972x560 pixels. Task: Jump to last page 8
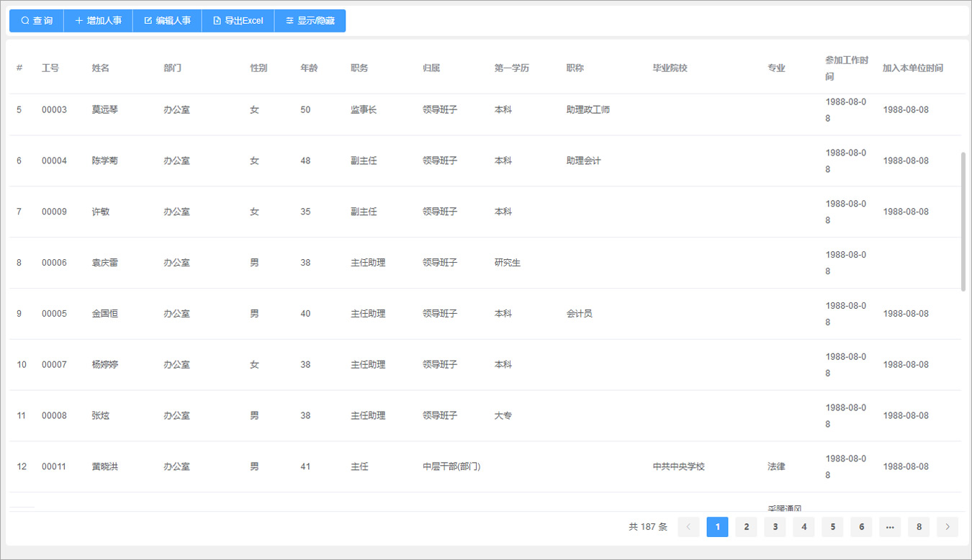[919, 527]
